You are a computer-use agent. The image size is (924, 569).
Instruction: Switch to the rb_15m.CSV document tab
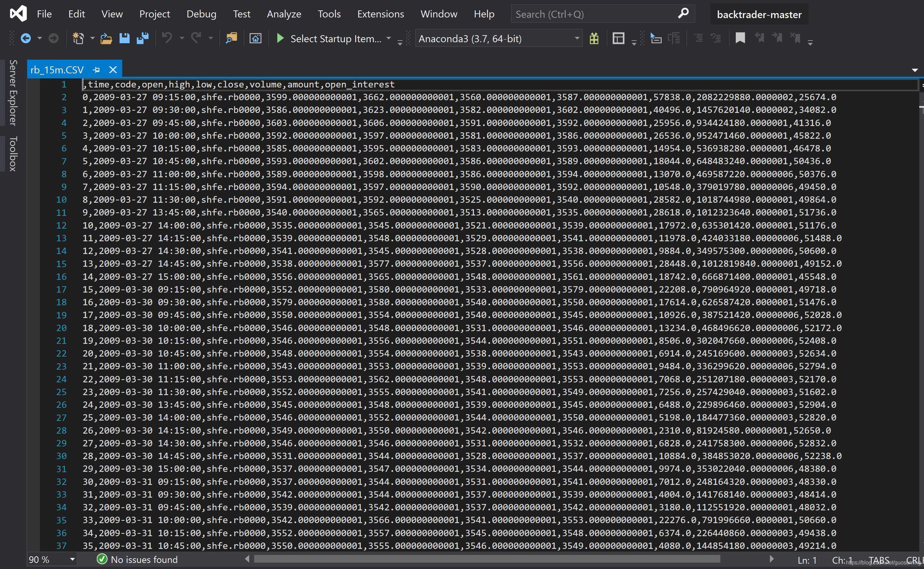[57, 70]
